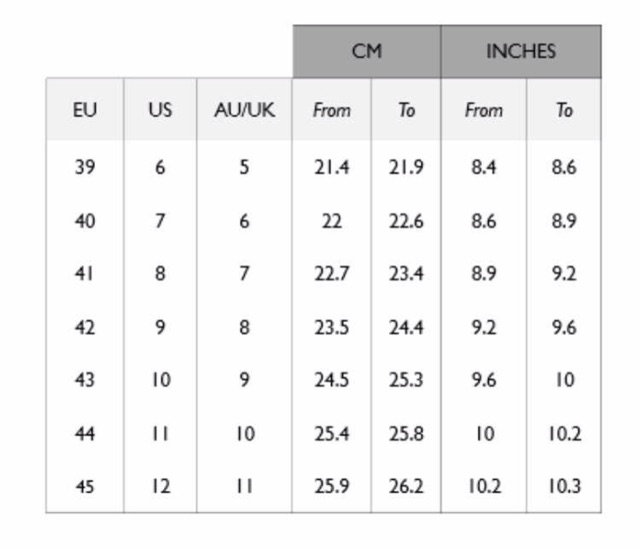Image resolution: width=640 pixels, height=550 pixels.
Task: Select EU size 39 cell
Action: click(x=85, y=167)
